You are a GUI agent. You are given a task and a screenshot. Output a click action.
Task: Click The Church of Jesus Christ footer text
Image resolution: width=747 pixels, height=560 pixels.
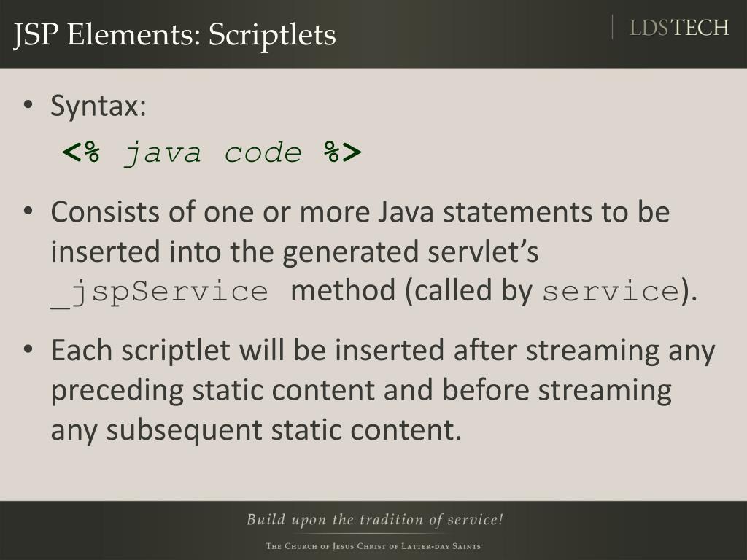click(x=373, y=546)
